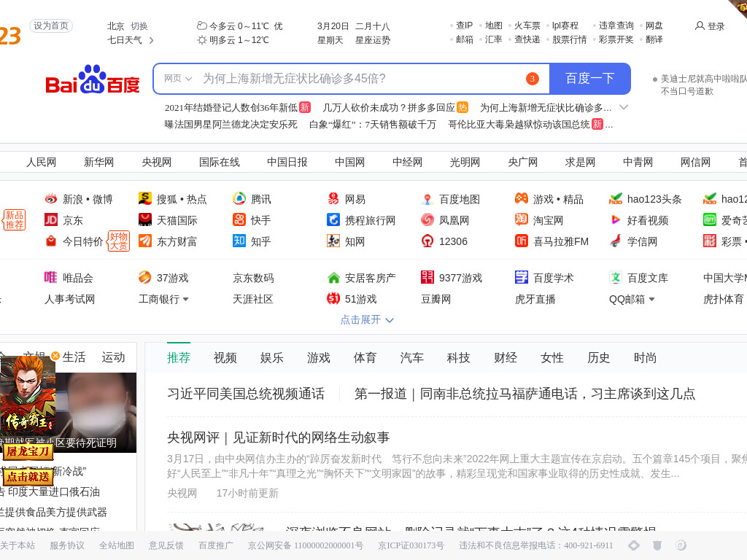This screenshot has height=560, width=747.
Task: Open Zhihu 知乎 icon
Action: pos(239,241)
